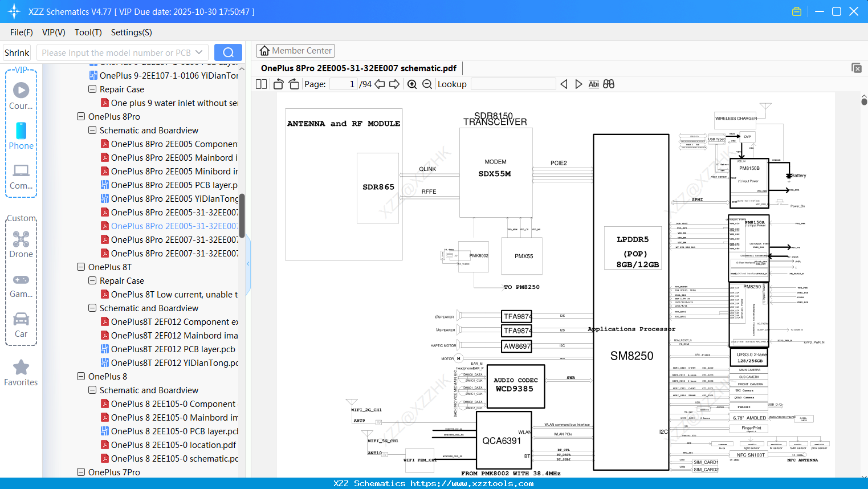This screenshot has height=489, width=868.
Task: Collapse the OnePlus 8Pro tree node
Action: (80, 116)
